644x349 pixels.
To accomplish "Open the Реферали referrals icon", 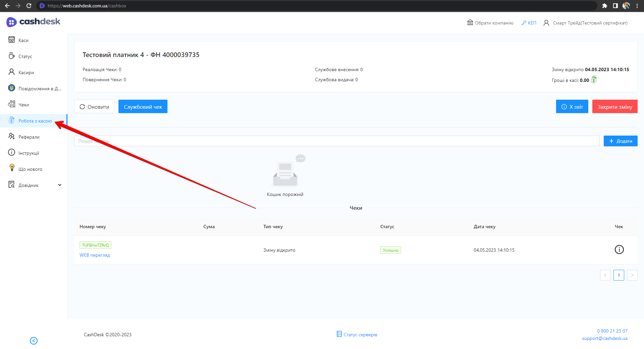I will point(11,136).
